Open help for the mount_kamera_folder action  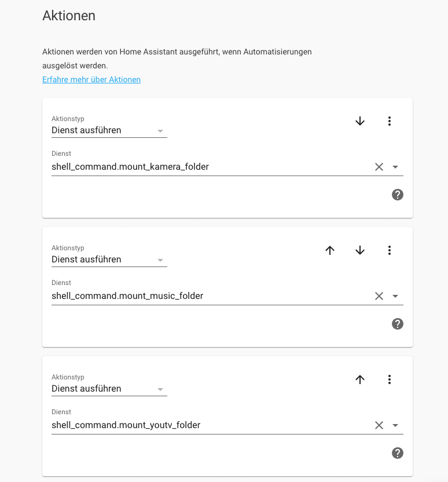pyautogui.click(x=398, y=195)
